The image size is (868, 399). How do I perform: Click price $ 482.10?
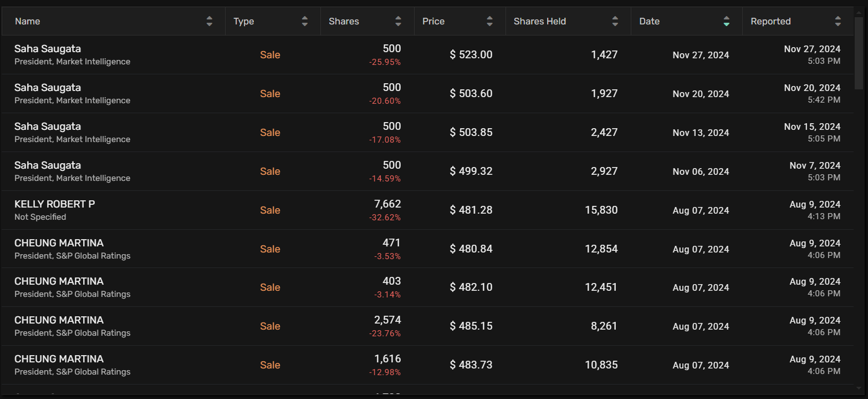[x=471, y=287]
